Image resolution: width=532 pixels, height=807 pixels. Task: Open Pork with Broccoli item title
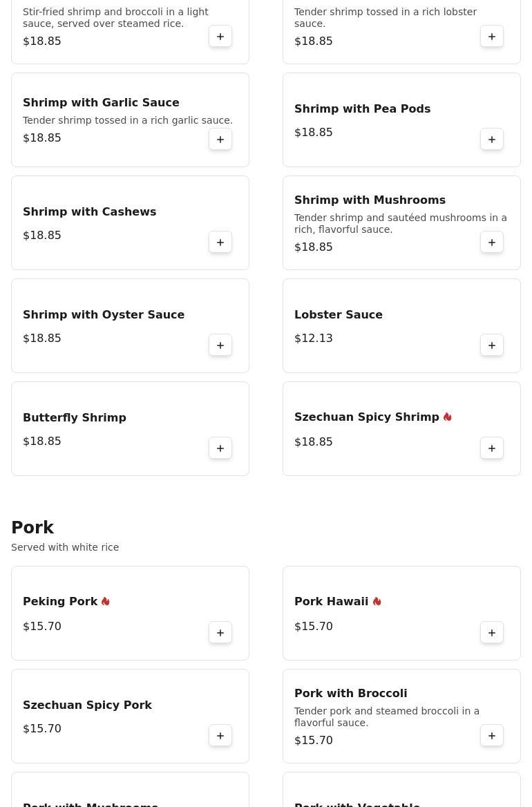[350, 693]
